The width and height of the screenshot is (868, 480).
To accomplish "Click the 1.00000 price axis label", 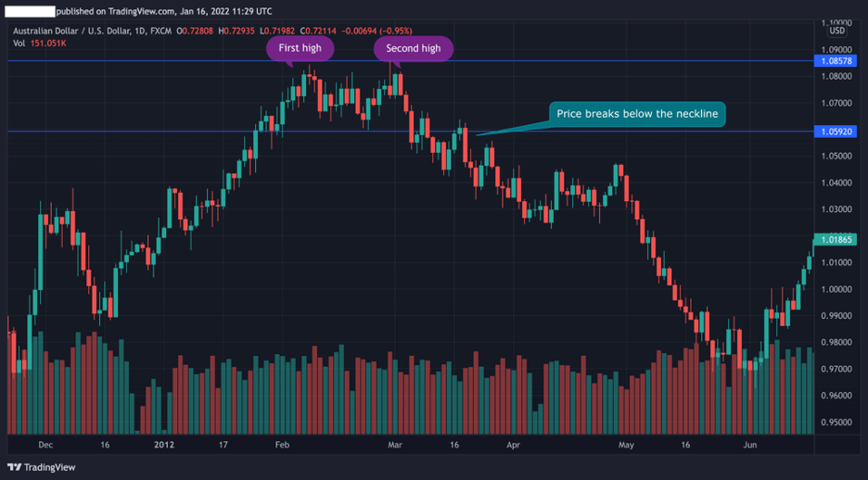I will point(836,289).
